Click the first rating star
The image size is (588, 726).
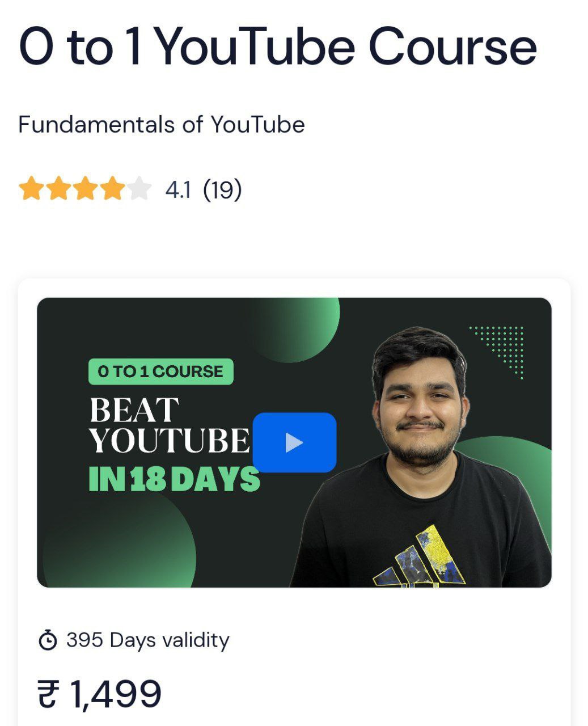pos(30,189)
